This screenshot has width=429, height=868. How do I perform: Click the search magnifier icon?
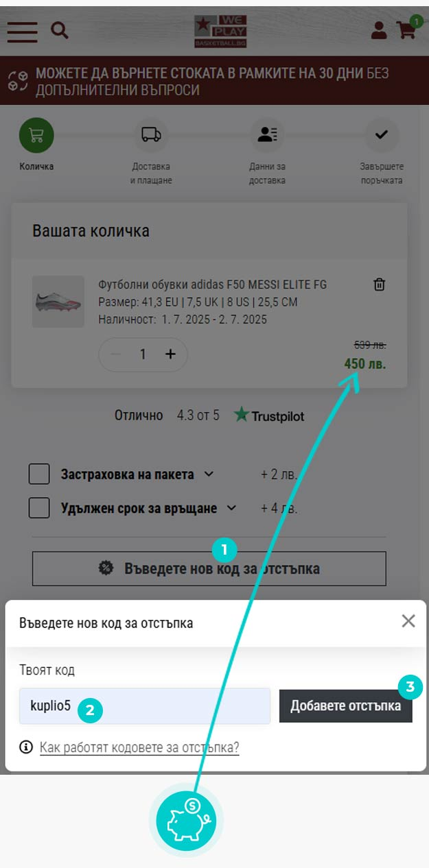coord(60,30)
